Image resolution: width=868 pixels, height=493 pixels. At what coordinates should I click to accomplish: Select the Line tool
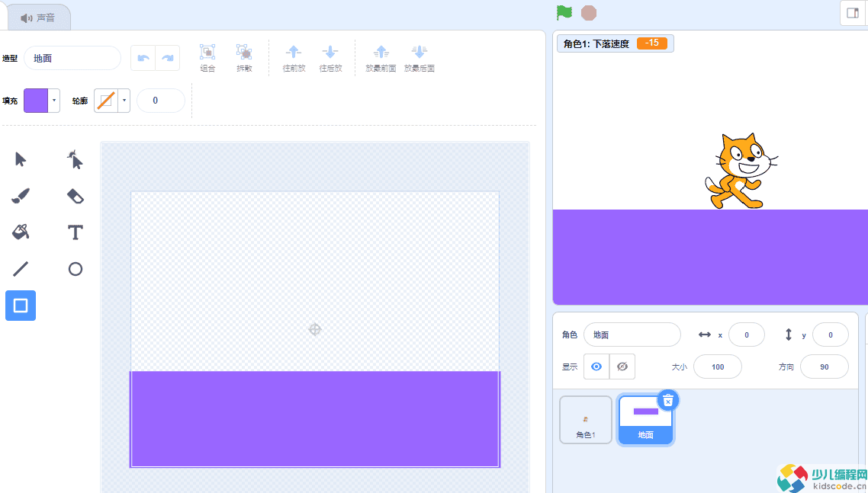click(21, 269)
